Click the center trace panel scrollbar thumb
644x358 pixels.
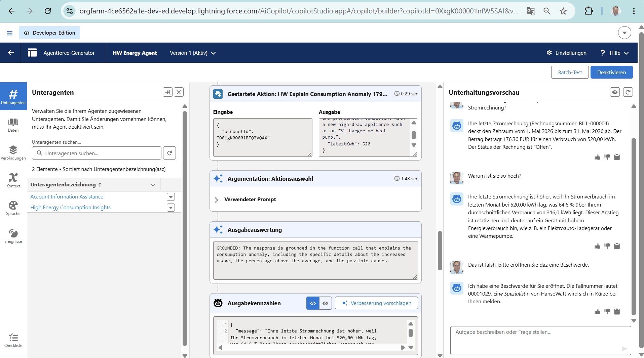440,250
